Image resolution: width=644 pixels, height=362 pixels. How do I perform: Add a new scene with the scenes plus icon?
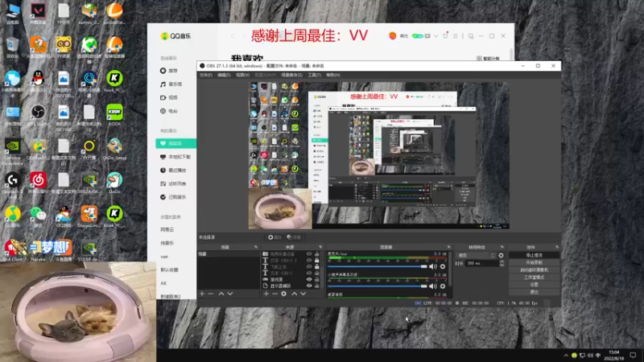click(202, 294)
